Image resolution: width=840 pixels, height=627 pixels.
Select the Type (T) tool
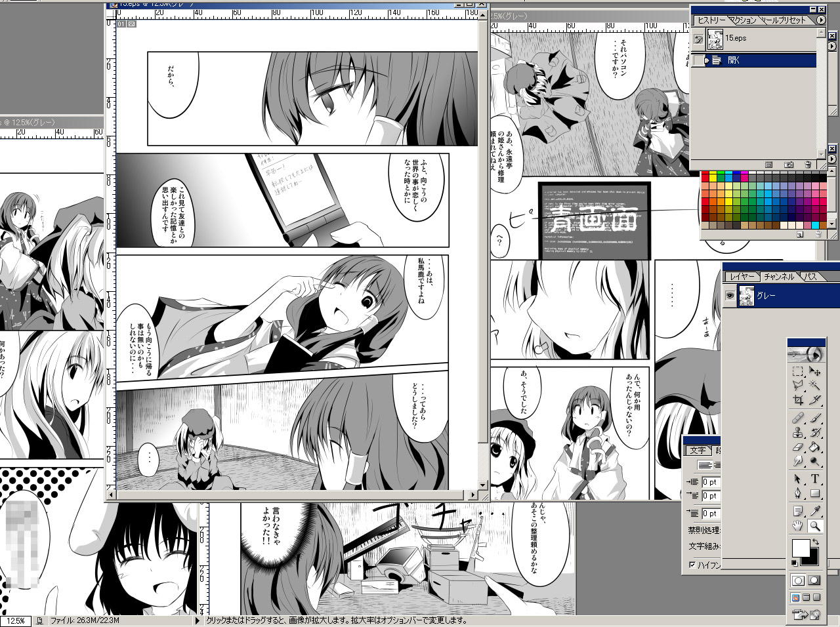pos(815,479)
